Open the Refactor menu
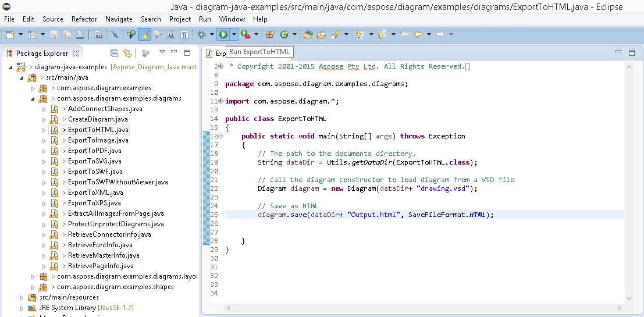 click(84, 19)
